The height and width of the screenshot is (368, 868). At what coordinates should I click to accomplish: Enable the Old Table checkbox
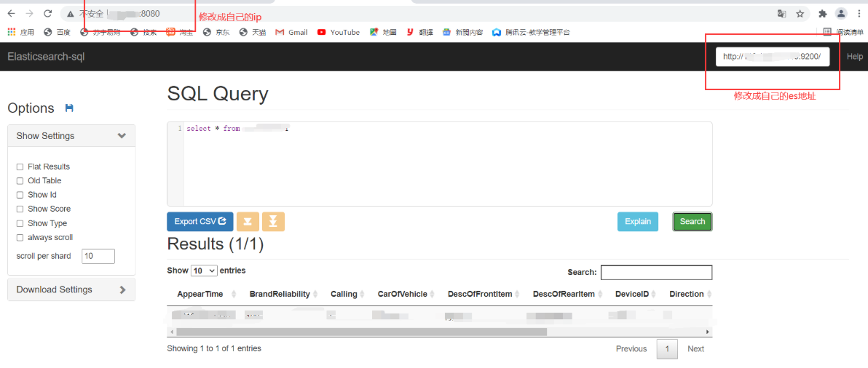coord(20,180)
